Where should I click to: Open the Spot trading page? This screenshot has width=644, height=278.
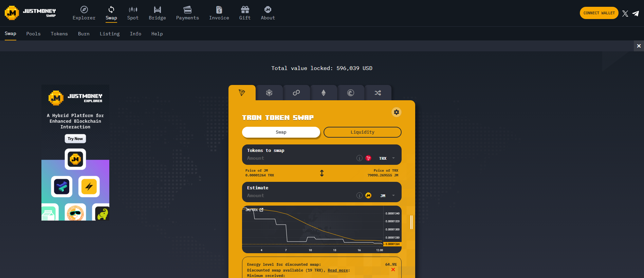tap(133, 13)
